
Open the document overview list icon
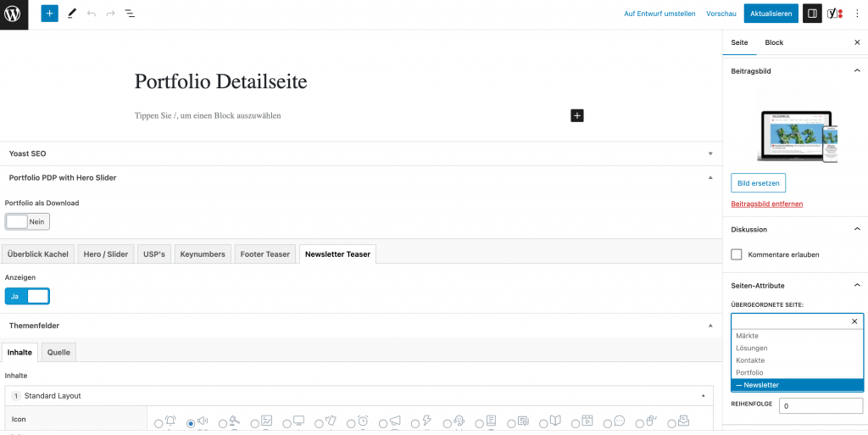(x=130, y=14)
